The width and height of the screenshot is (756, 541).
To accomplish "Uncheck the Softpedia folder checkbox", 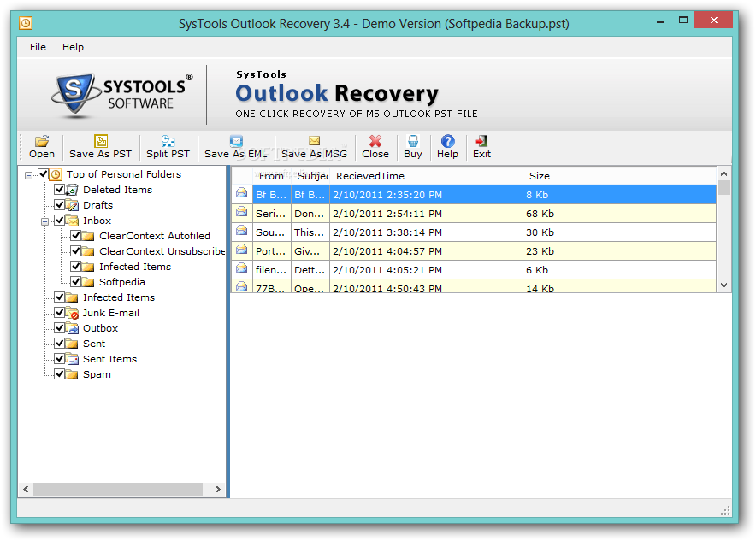I will point(76,282).
